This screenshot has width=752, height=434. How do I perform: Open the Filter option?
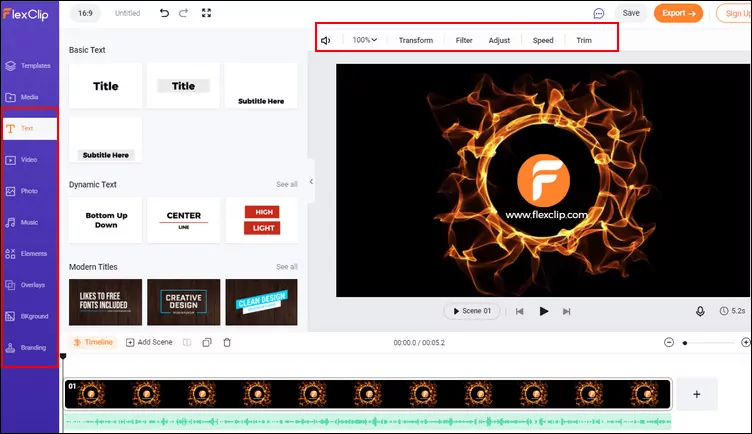(464, 40)
